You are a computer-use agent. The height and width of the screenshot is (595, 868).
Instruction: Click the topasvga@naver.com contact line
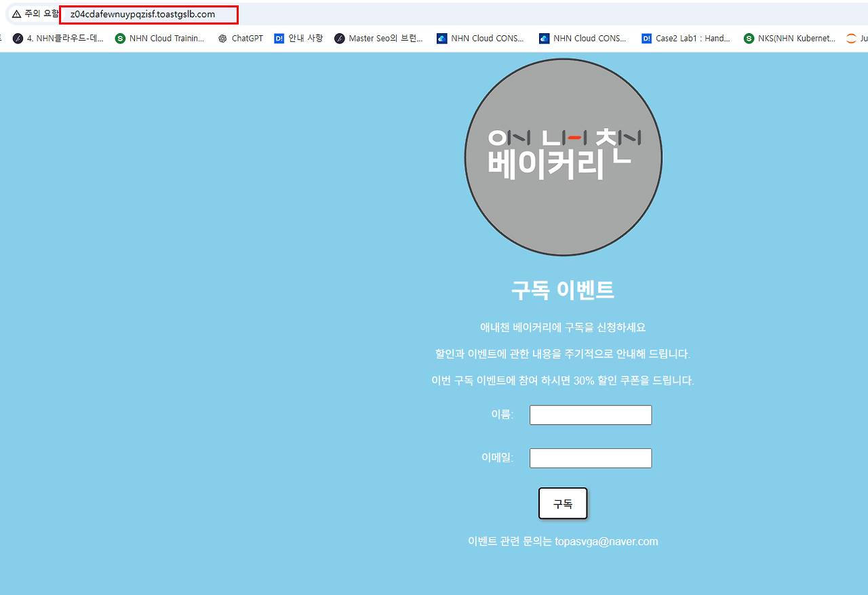(x=563, y=541)
